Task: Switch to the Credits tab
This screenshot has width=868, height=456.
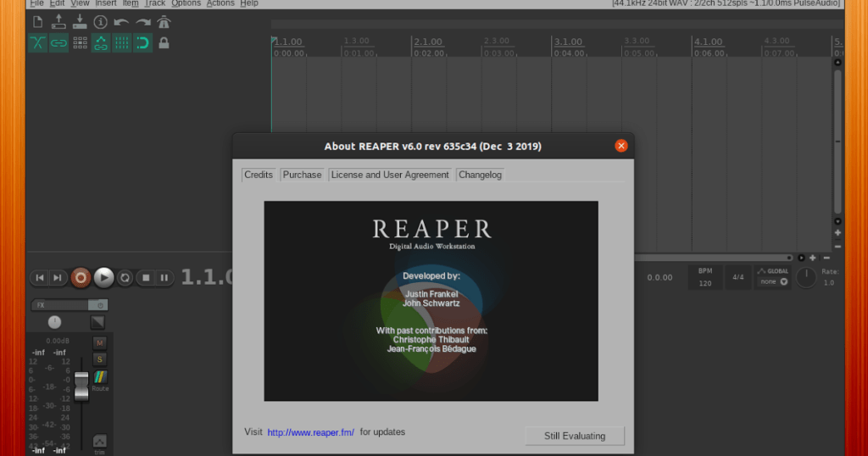Action: point(259,175)
